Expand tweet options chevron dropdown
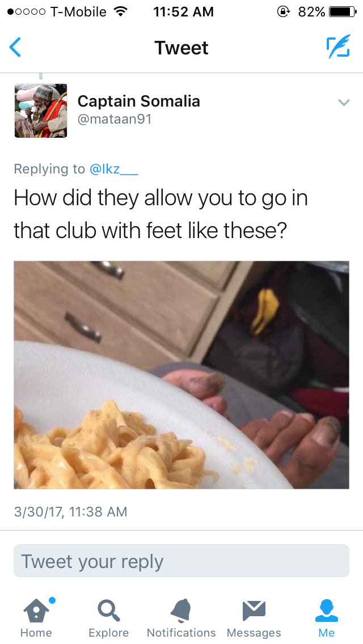This screenshot has width=363, height=644. 344,102
